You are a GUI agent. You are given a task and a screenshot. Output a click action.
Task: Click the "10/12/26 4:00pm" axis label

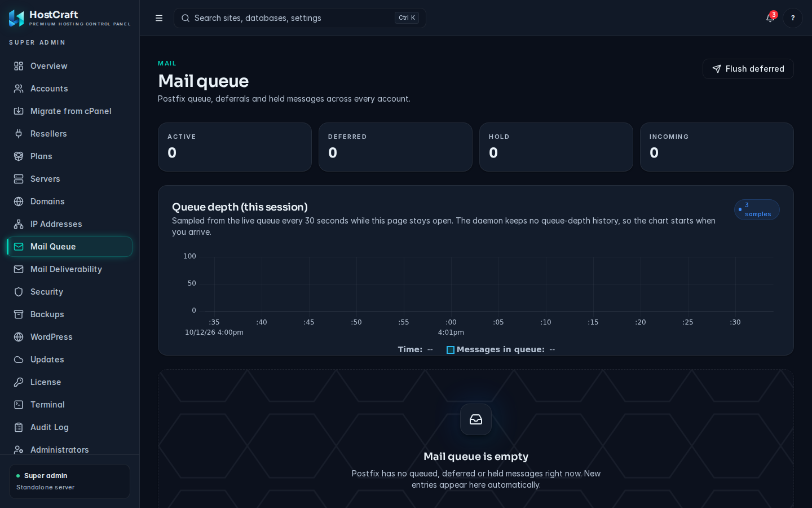tap(214, 332)
